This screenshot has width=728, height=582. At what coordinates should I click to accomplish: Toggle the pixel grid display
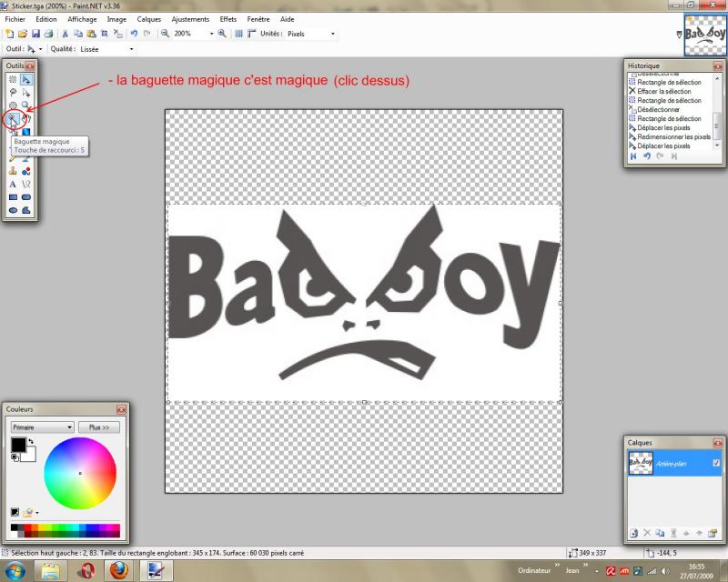(238, 34)
